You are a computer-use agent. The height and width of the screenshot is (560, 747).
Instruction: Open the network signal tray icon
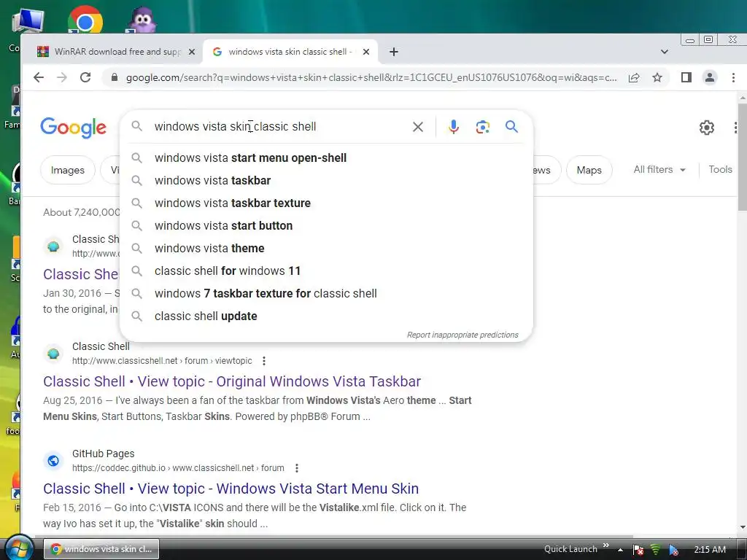[656, 550]
